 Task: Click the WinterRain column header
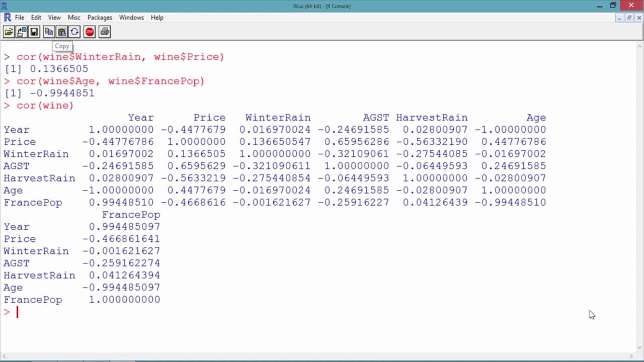point(278,118)
